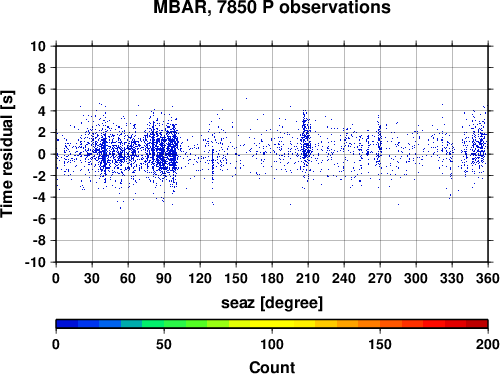Click the dense point cluster near azimuth 90
Image resolution: width=500 pixels, height=374 pixels.
point(162,150)
